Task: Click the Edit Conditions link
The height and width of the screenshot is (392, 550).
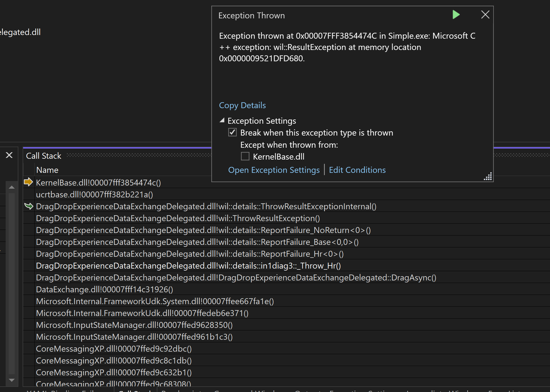Action: [x=357, y=170]
